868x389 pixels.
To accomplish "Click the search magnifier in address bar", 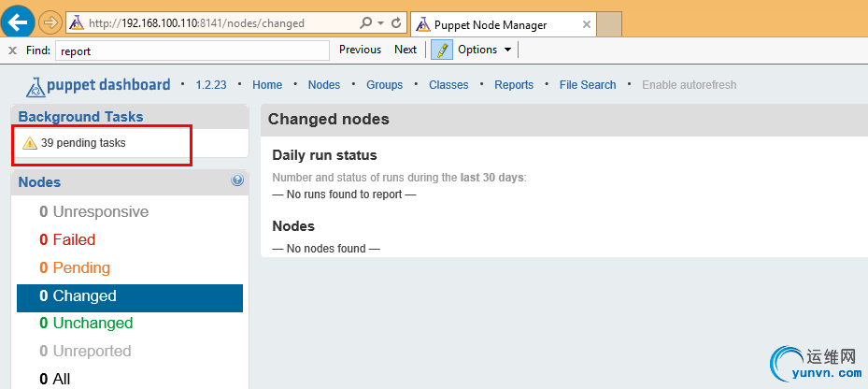I will point(366,23).
